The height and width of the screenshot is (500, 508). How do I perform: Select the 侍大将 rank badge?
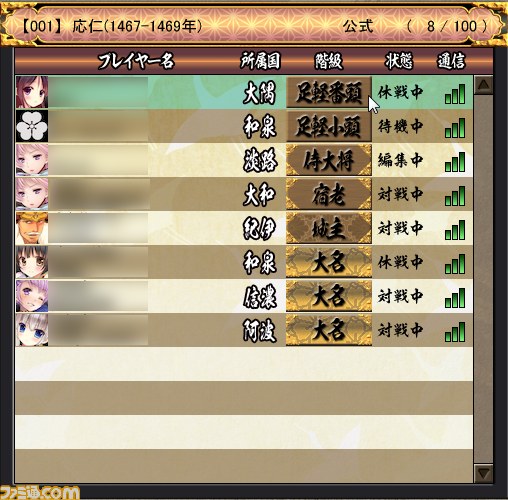pos(329,160)
